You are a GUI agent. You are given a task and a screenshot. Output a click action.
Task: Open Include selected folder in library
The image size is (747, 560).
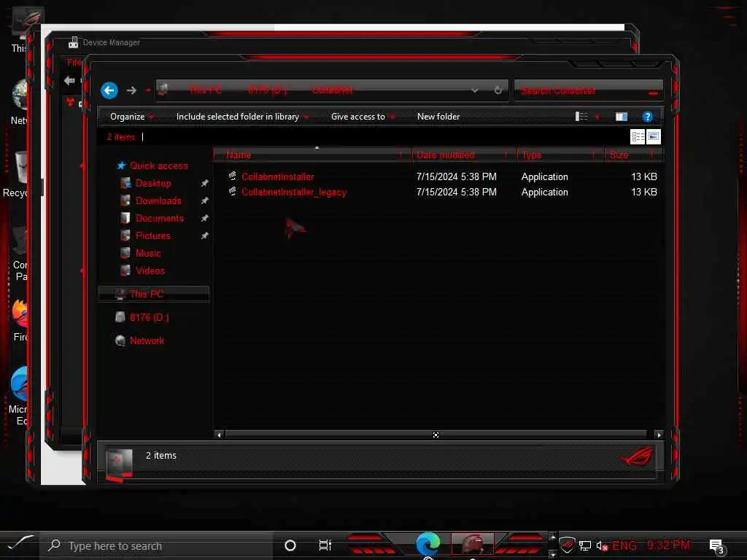[x=242, y=117]
